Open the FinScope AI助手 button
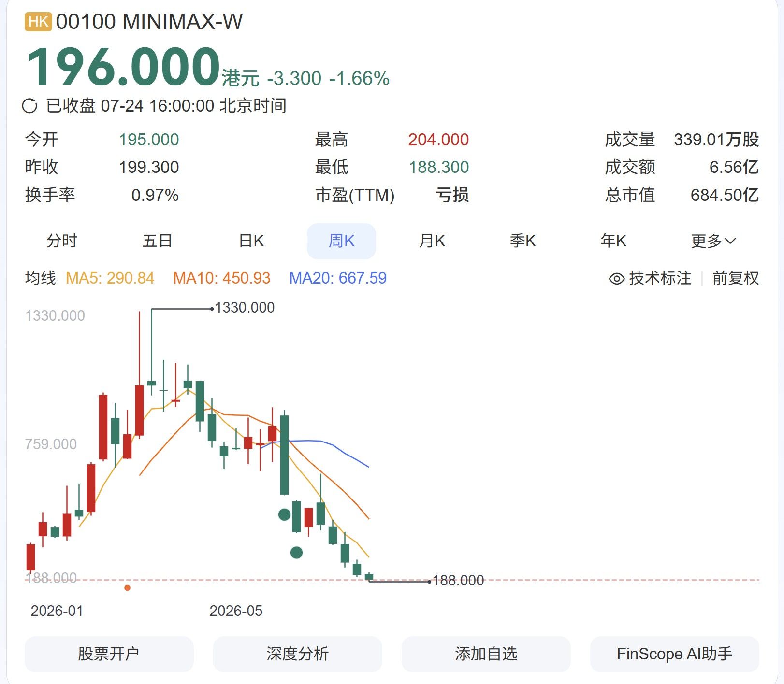The height and width of the screenshot is (684, 784). coord(675,654)
